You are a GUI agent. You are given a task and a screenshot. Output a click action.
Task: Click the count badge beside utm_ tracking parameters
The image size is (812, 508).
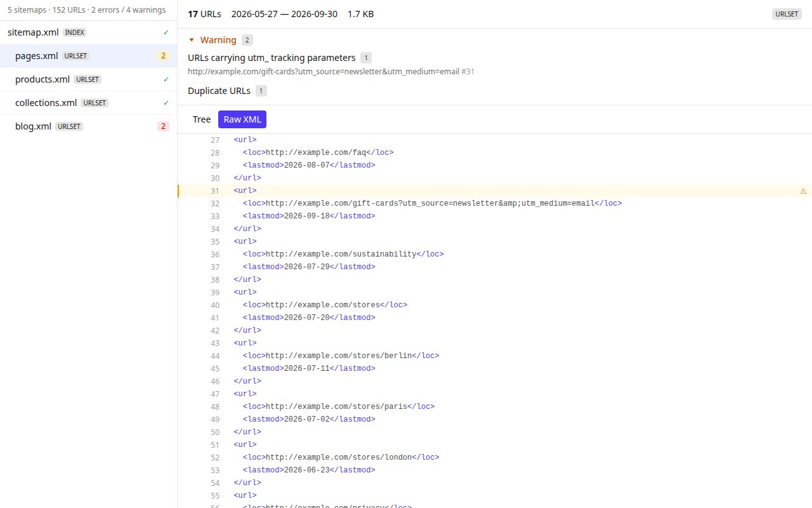(366, 58)
